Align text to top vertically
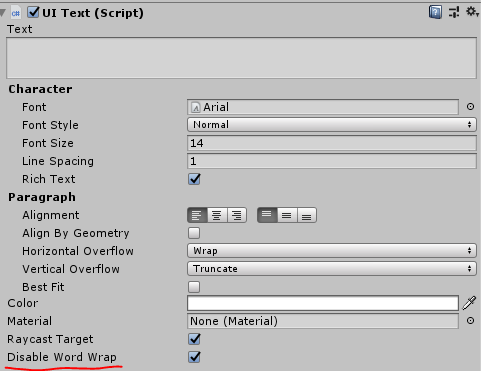This screenshot has width=481, height=371. (x=267, y=215)
